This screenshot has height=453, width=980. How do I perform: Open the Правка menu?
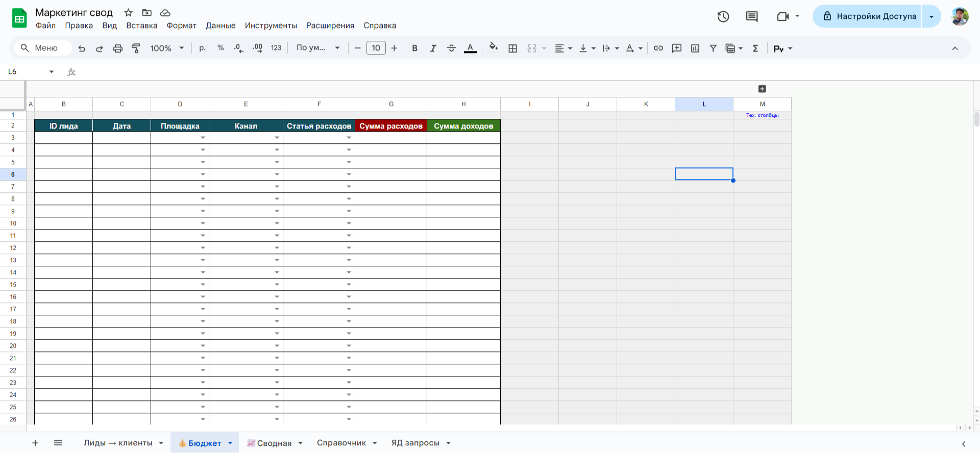tap(79, 26)
